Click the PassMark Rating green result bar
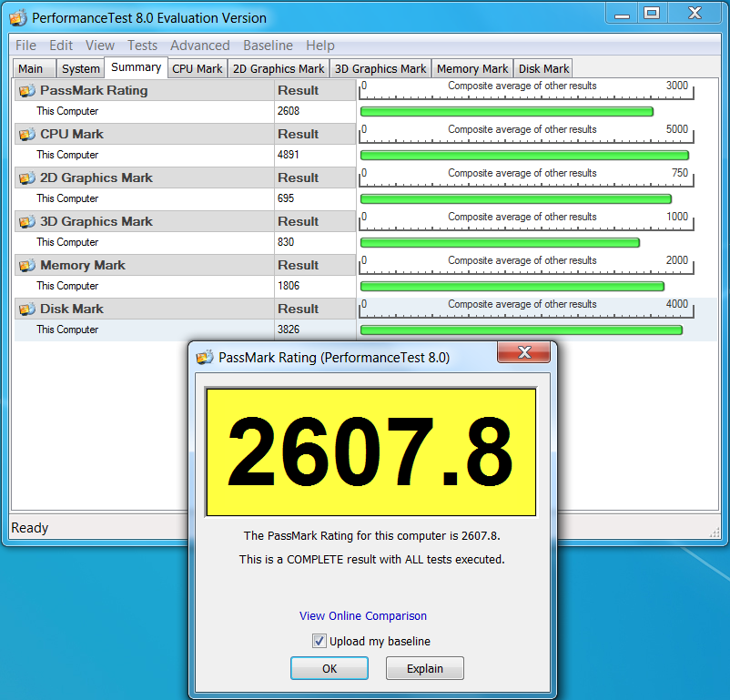Viewport: 730px width, 700px height. (x=507, y=112)
